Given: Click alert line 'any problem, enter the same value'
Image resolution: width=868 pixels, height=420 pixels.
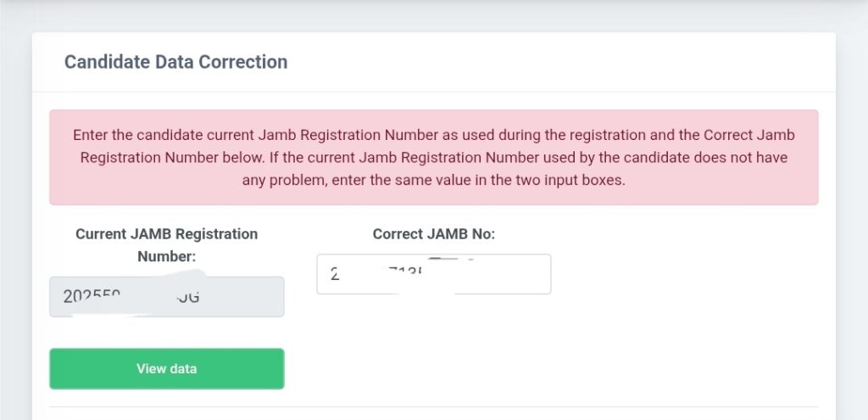Looking at the screenshot, I should click(433, 181).
